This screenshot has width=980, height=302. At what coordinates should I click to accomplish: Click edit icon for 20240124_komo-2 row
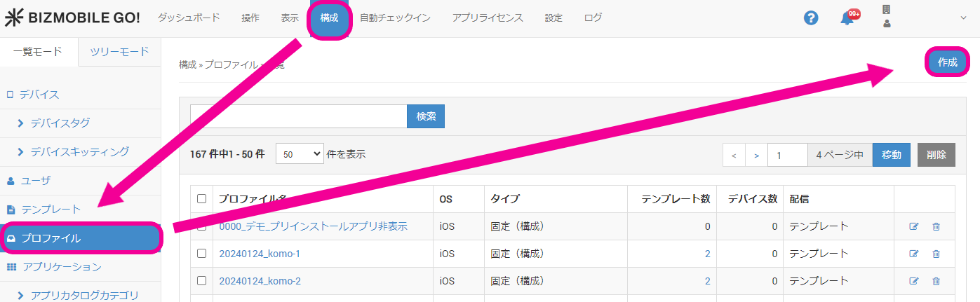[913, 281]
